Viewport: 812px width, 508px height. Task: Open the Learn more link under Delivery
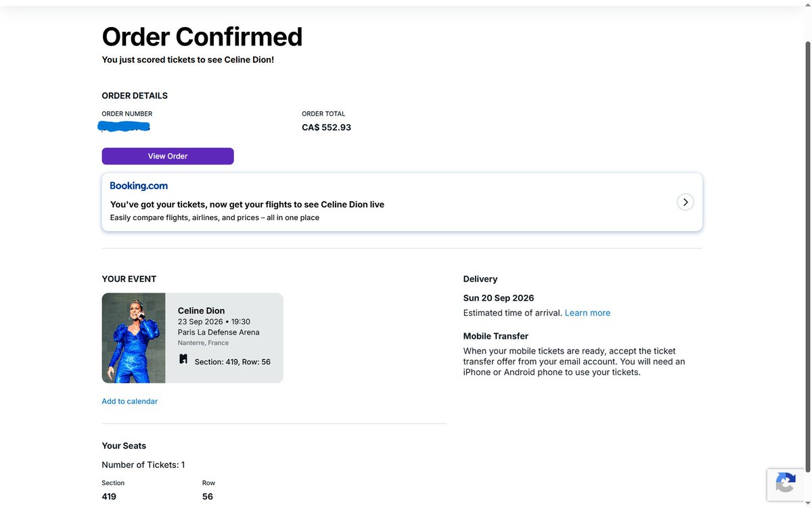(587, 313)
